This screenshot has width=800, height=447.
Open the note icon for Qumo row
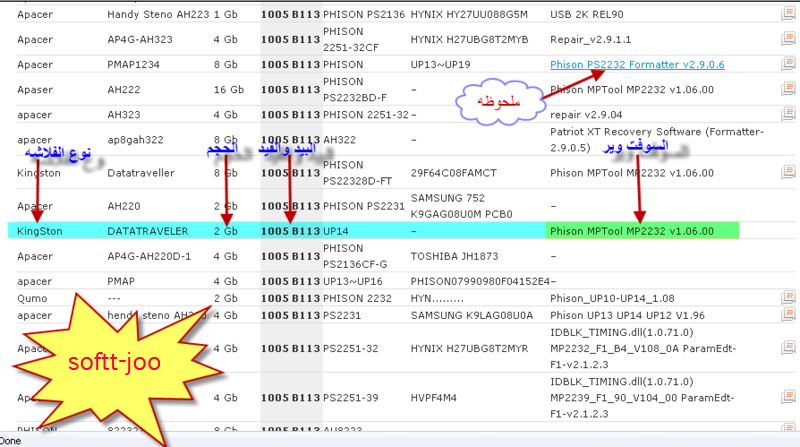(x=788, y=297)
